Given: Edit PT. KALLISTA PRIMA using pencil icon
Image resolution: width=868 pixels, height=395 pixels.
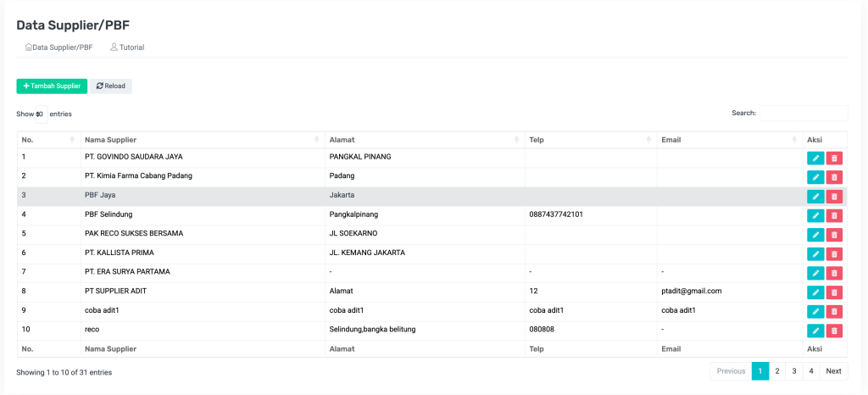Looking at the screenshot, I should [x=815, y=253].
